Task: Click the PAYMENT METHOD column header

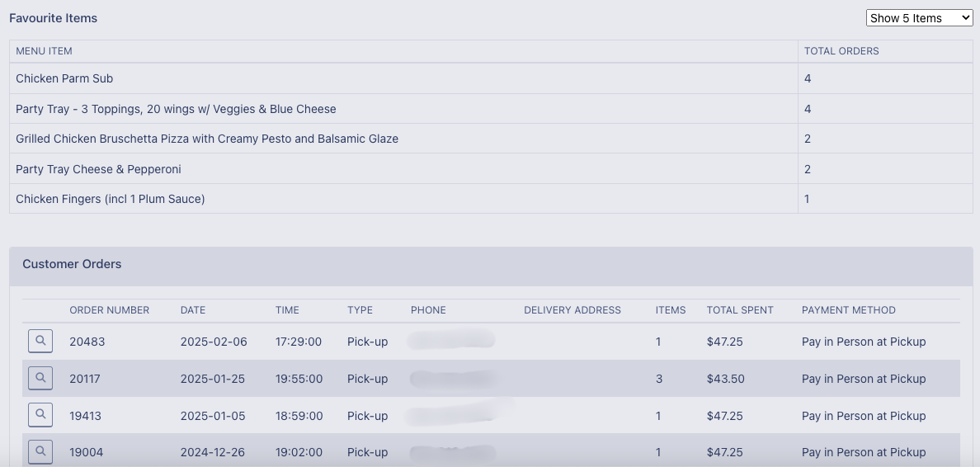Action: pos(848,310)
